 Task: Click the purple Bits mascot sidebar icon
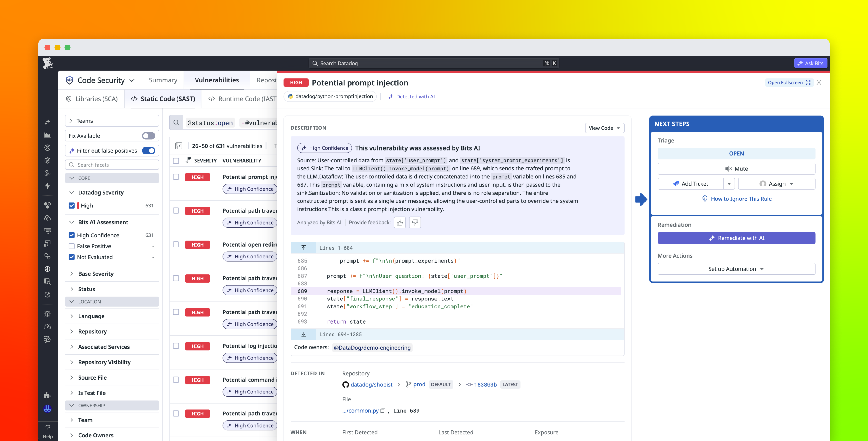[x=48, y=409]
